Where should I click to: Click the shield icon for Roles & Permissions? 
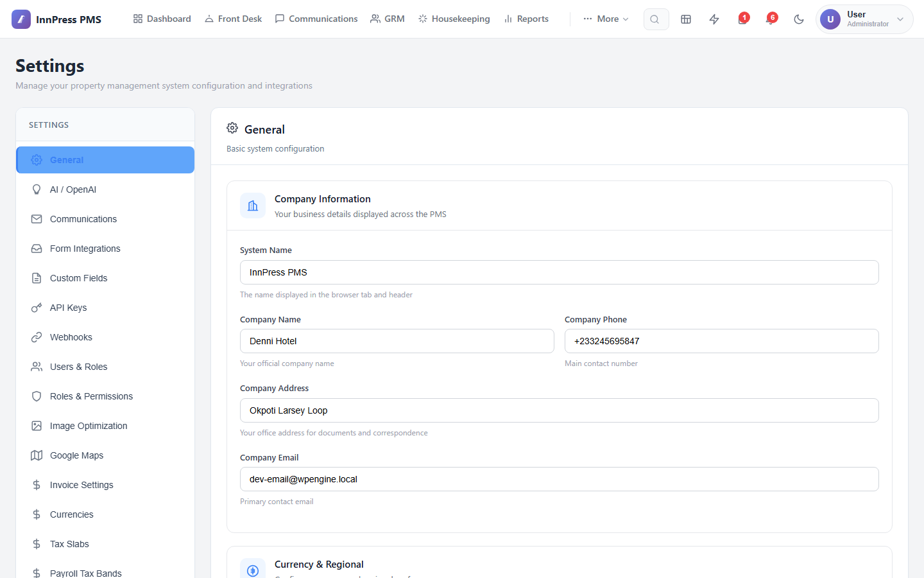(x=37, y=396)
